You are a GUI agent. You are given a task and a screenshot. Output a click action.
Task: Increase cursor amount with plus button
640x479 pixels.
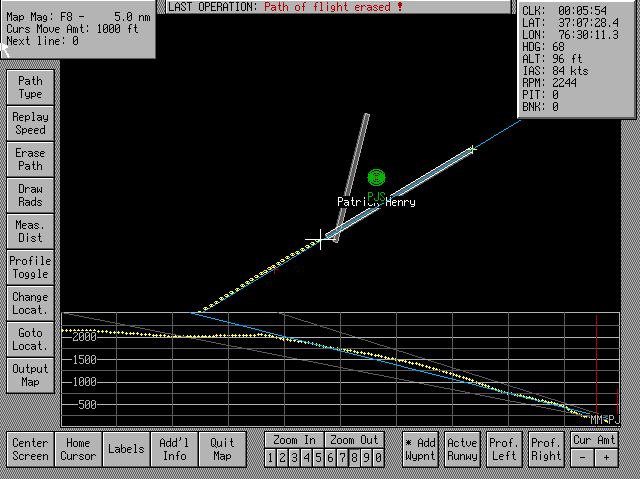[x=607, y=458]
